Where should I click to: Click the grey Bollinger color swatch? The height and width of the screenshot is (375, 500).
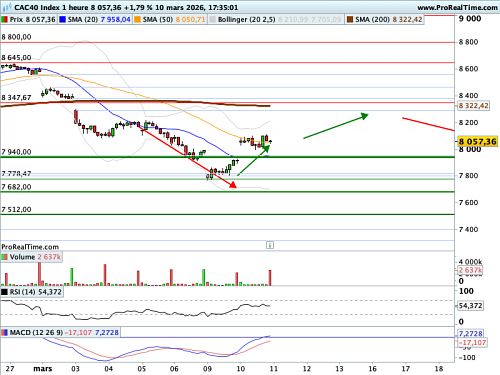(x=212, y=20)
